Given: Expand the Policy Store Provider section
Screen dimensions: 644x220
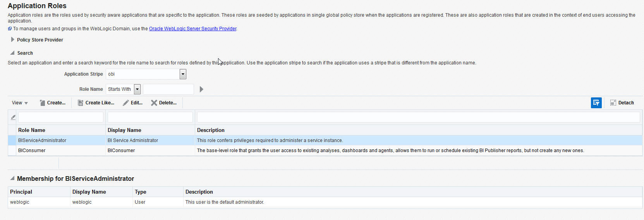Looking at the screenshot, I should [x=12, y=40].
